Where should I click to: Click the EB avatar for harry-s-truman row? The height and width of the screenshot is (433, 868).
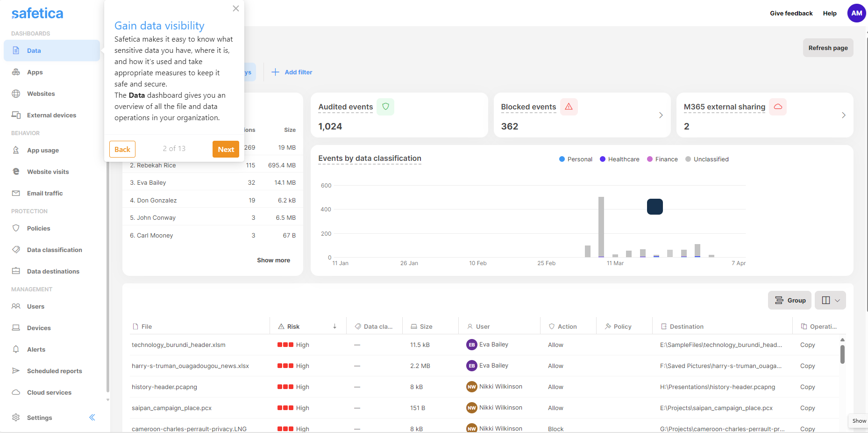[472, 366]
